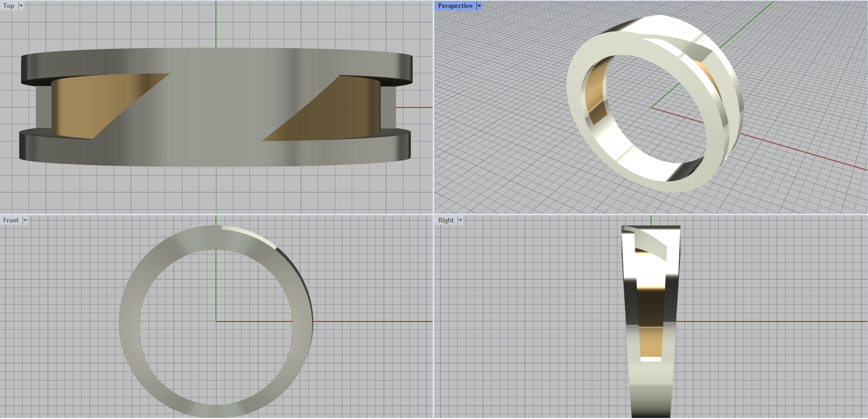Activate the Top viewport title label
868x419 pixels.
click(9, 6)
